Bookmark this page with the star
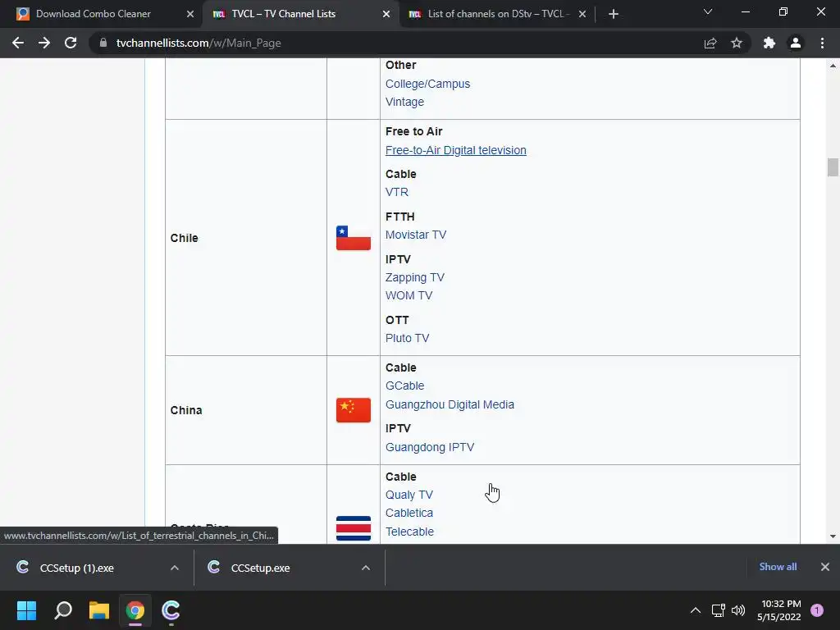The width and height of the screenshot is (840, 630). 737,43
